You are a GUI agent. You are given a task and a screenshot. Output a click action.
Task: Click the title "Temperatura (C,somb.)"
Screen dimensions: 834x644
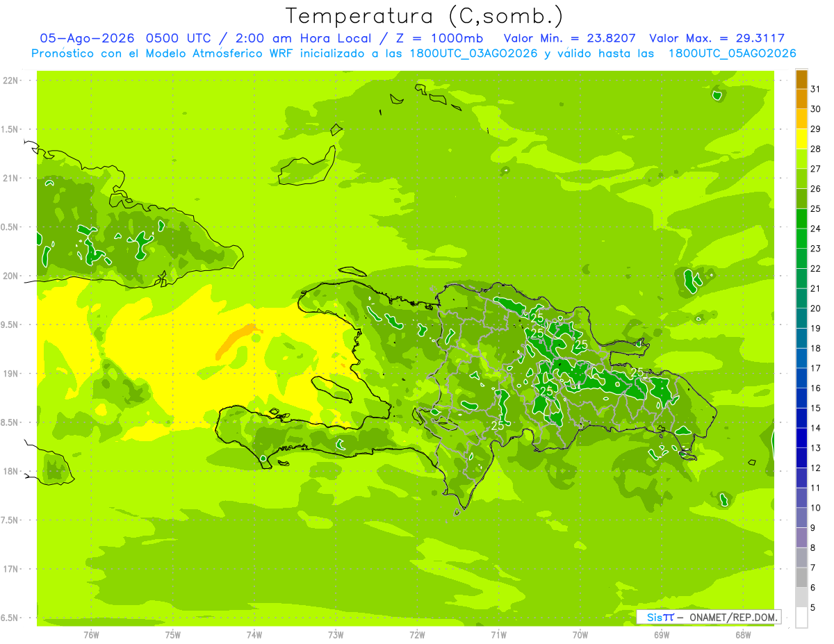point(425,16)
